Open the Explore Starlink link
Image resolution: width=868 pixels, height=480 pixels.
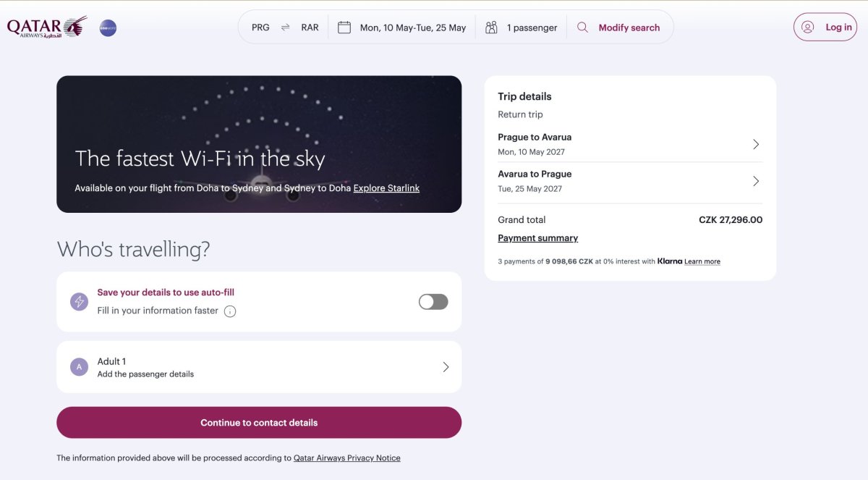pyautogui.click(x=386, y=188)
